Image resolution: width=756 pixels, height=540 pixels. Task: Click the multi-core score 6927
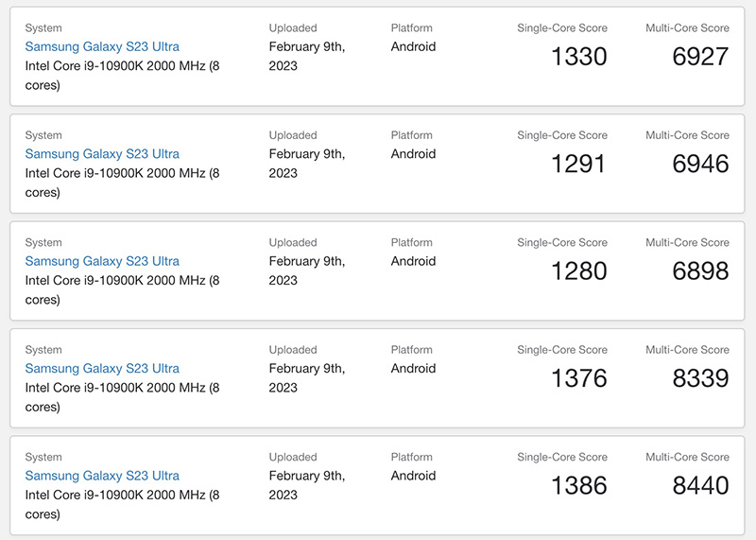click(x=700, y=57)
